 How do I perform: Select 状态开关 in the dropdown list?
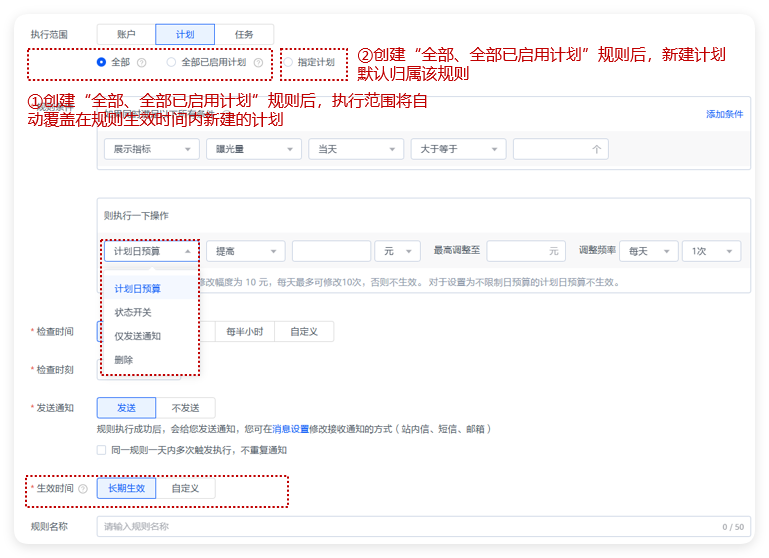point(150,312)
